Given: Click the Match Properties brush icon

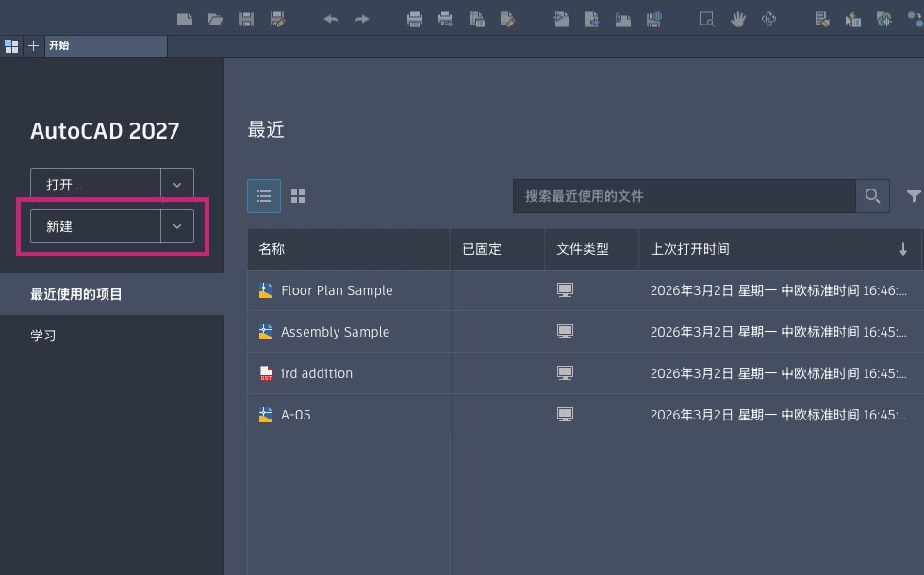Looking at the screenshot, I should (822, 20).
